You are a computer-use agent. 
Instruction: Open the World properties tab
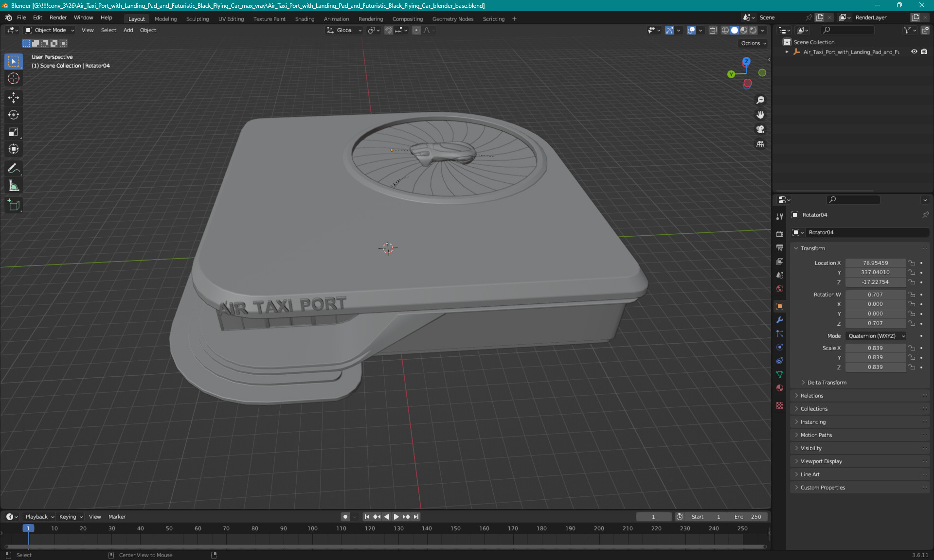[x=780, y=289]
